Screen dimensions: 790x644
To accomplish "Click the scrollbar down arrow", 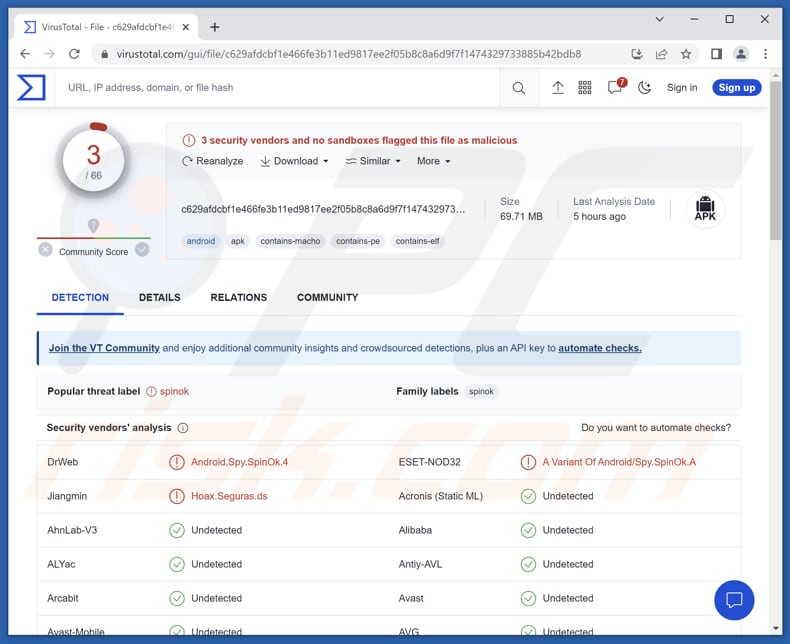I will pos(775,628).
